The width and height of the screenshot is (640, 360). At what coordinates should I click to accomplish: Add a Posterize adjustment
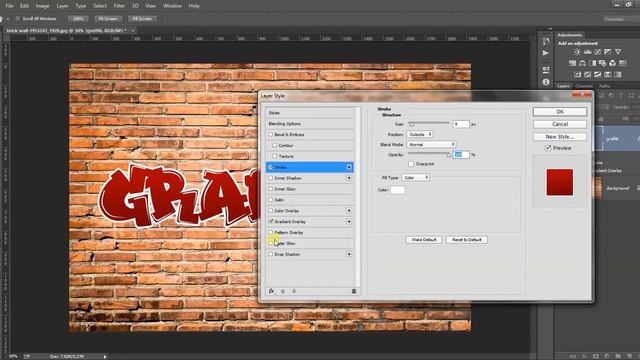(588, 74)
